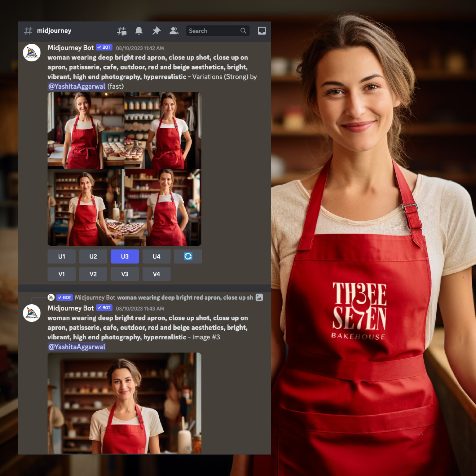Viewport: 476px width, 476px height.
Task: Create variations of image 4 with V4
Action: tap(156, 274)
